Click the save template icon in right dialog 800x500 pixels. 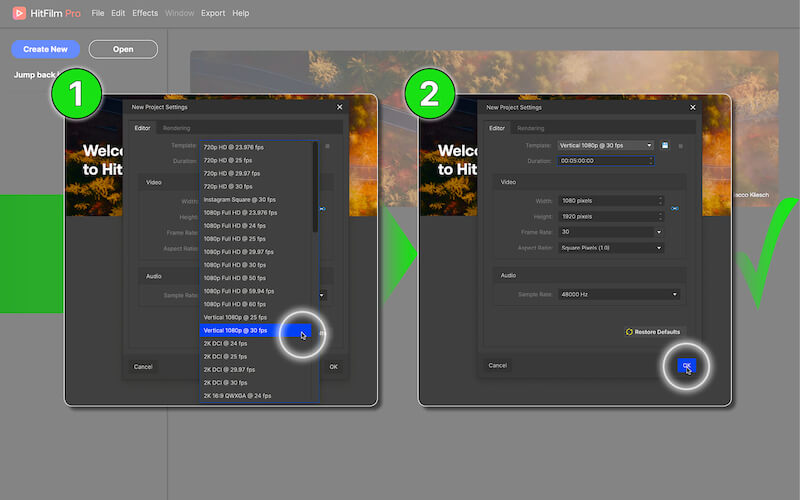[x=665, y=145]
